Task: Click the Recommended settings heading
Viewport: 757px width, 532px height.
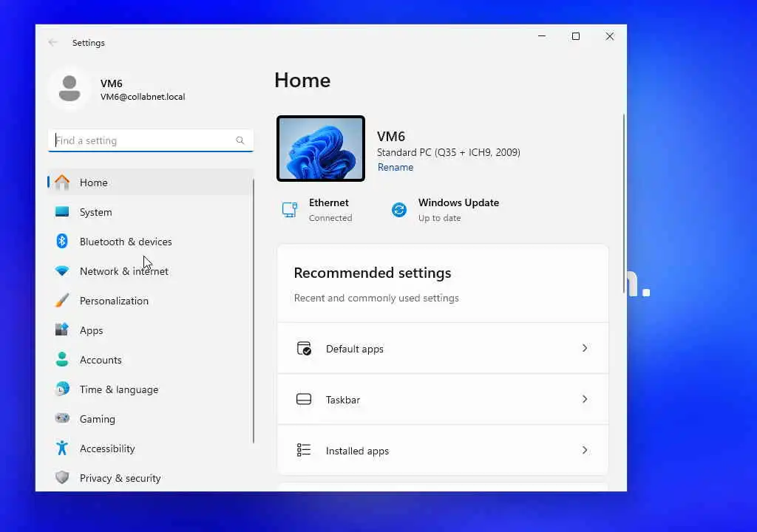Action: coord(373,273)
